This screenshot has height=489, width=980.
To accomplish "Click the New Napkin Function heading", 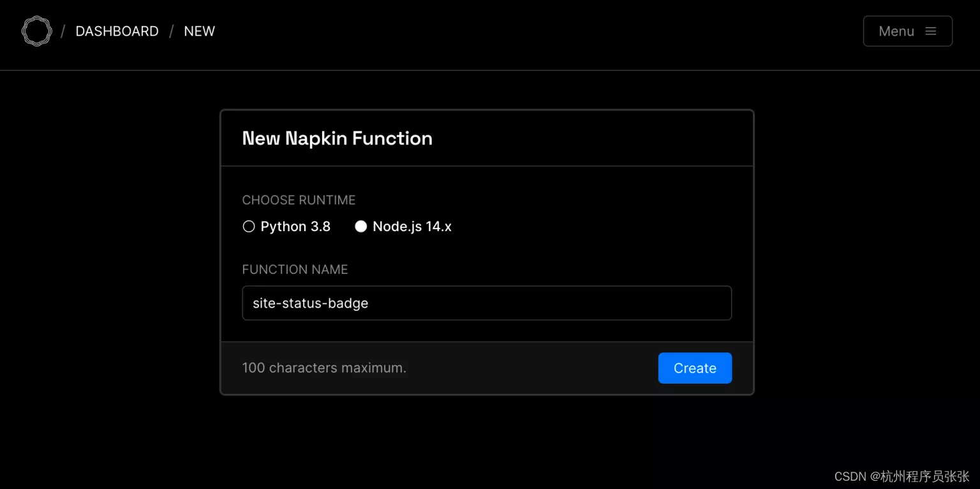I will click(x=337, y=139).
